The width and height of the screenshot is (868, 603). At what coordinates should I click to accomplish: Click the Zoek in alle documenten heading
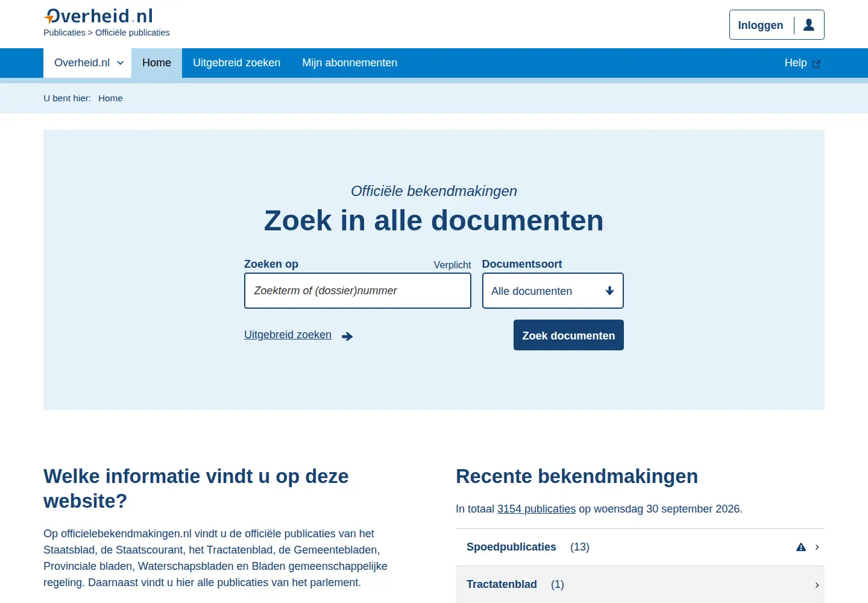(434, 220)
